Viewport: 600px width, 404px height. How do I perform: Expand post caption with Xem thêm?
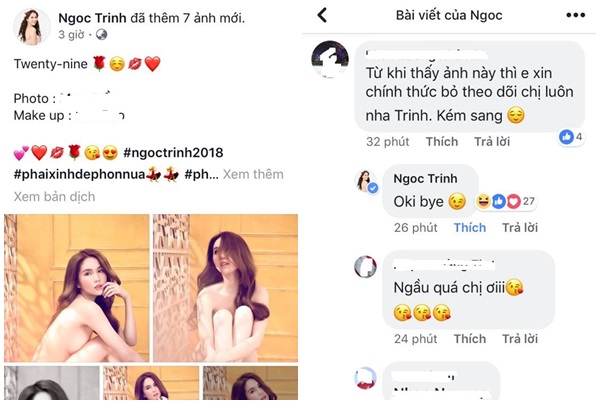click(253, 174)
